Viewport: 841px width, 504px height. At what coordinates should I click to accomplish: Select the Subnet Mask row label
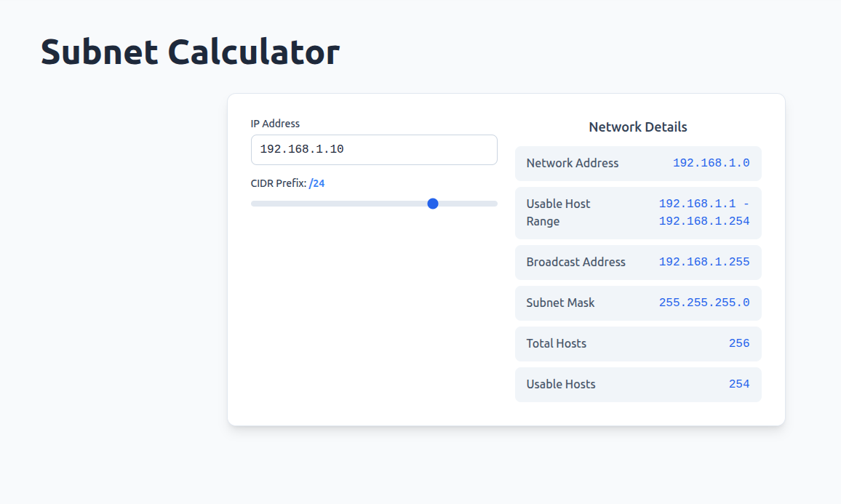(560, 303)
